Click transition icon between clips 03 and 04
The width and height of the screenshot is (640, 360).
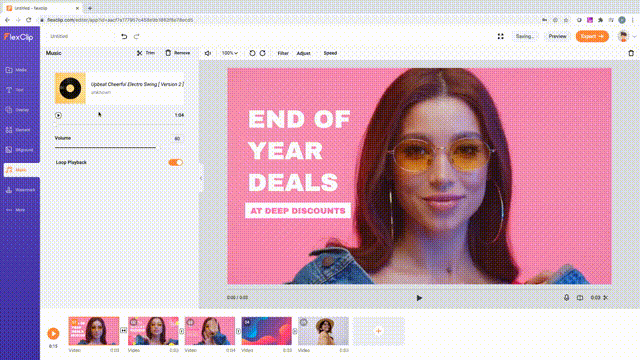coord(238,331)
